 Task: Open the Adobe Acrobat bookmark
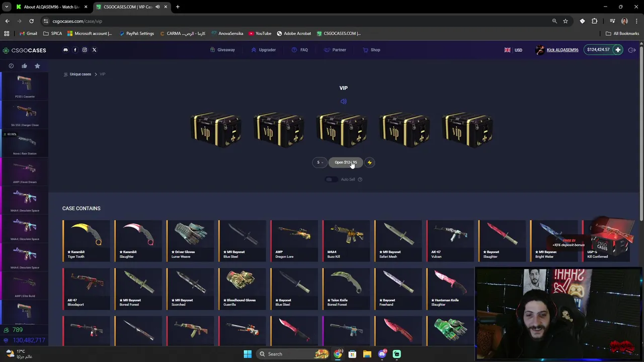tap(294, 33)
